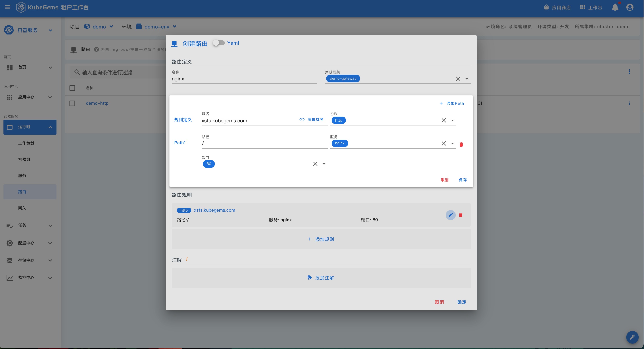Click 确定 to create the route

click(462, 302)
